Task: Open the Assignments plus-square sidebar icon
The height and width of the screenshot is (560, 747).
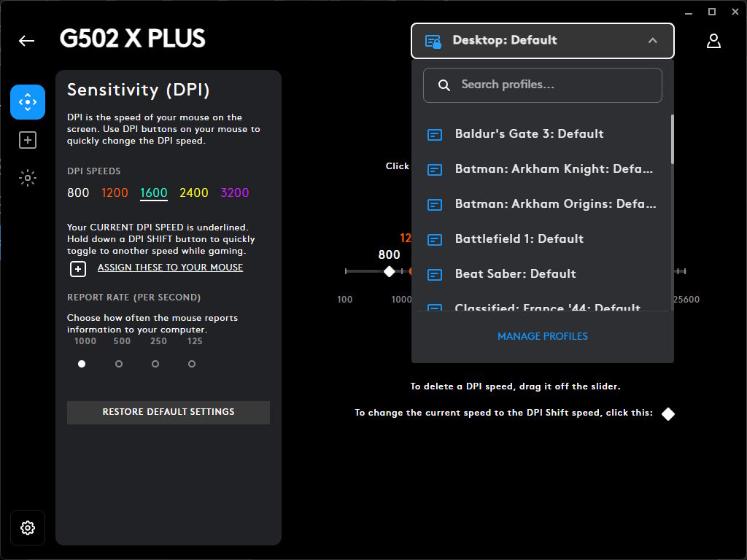Action: [28, 140]
